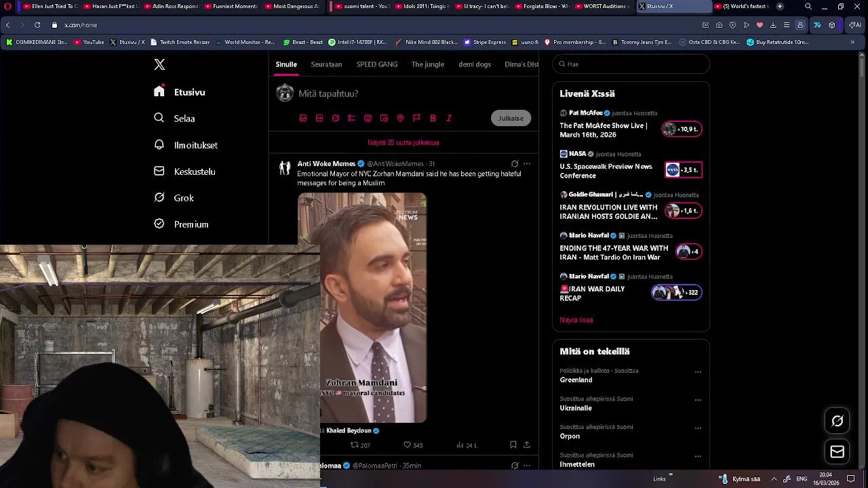View post analytics showing 24 t.
868x488 pixels.
[467, 445]
